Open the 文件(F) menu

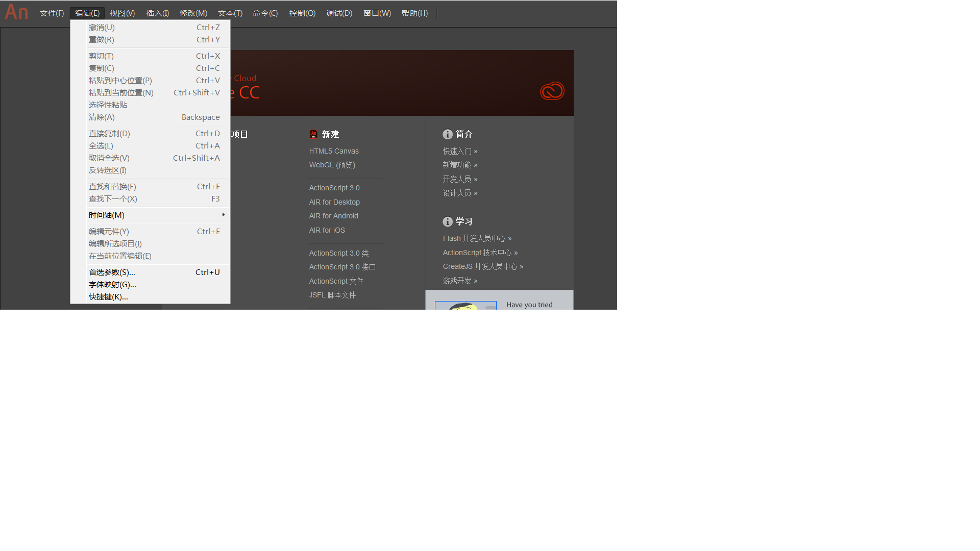click(x=52, y=13)
